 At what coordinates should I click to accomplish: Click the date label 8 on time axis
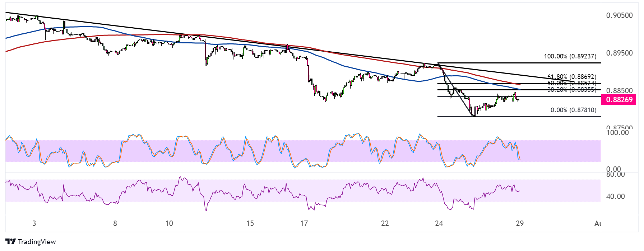115,223
